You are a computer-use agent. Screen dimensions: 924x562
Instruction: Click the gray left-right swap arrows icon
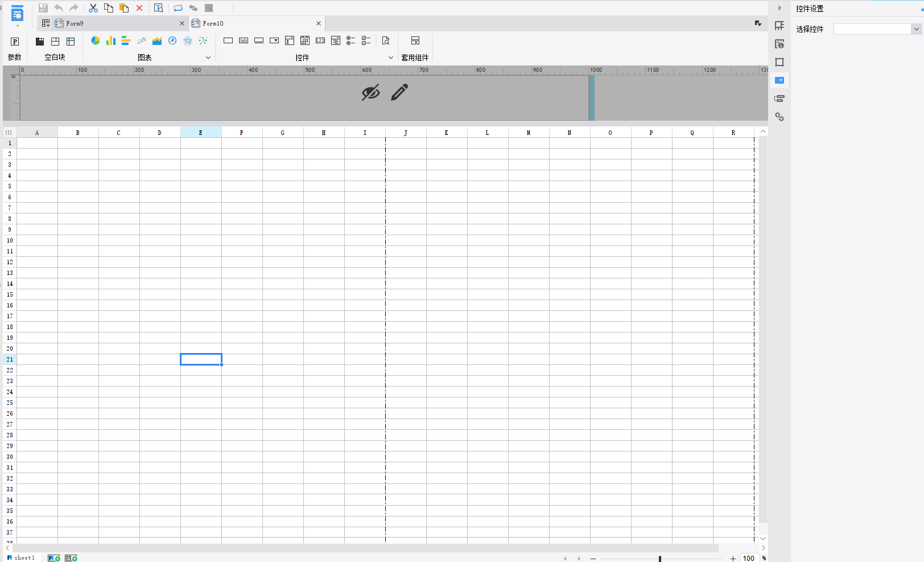pos(193,8)
